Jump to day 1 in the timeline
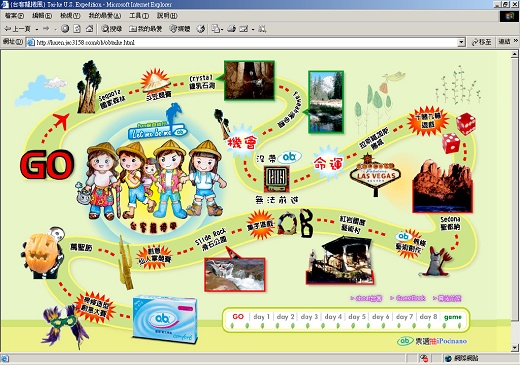 261,317
